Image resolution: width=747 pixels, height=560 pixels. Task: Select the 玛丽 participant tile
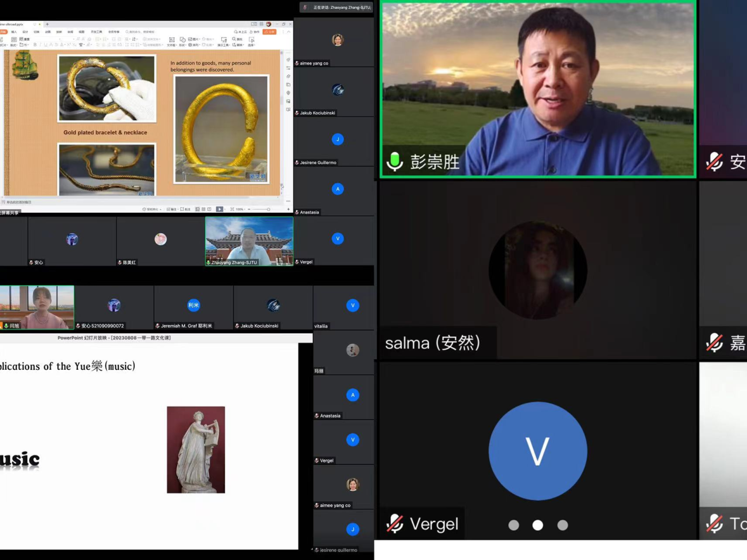click(343, 352)
